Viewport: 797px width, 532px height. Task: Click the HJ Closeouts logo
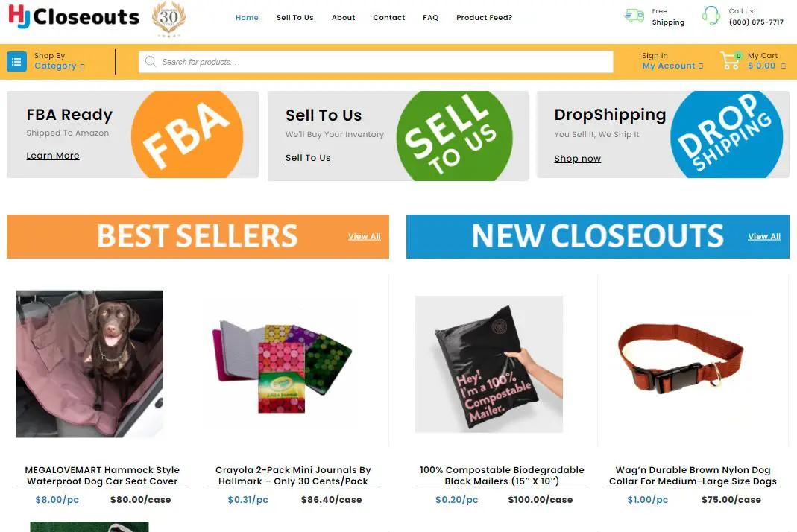pyautogui.click(x=74, y=16)
